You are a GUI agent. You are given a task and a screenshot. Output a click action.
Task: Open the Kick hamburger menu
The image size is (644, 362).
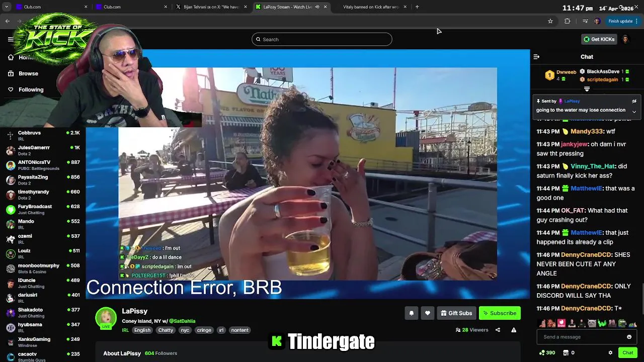click(x=11, y=39)
